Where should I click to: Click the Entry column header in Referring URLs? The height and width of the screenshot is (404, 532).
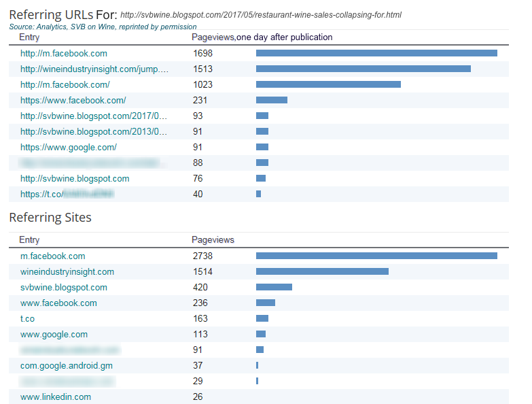pos(29,37)
